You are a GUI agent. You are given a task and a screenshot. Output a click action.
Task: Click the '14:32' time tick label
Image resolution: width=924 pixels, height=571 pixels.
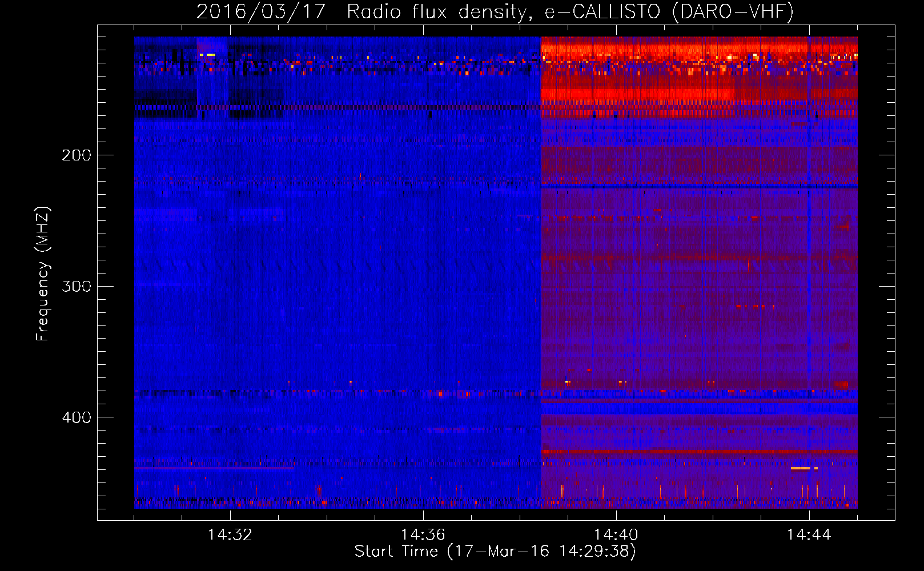(x=230, y=535)
